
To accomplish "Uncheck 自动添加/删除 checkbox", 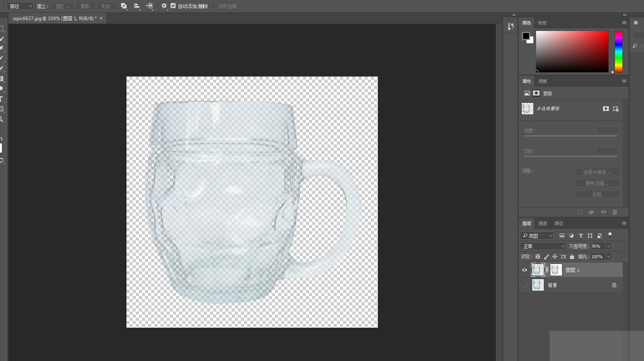I will point(173,6).
